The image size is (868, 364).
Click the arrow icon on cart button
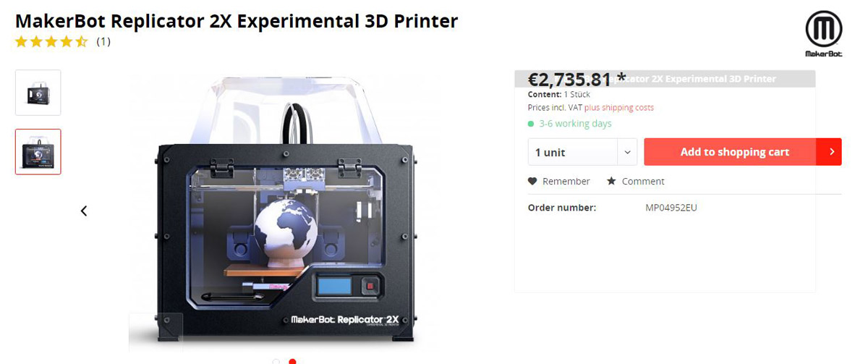tap(832, 152)
